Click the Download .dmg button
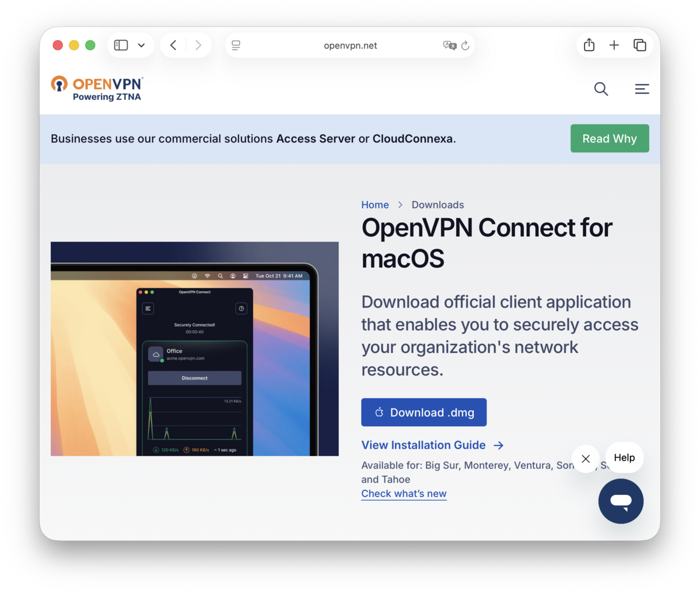700x593 pixels. tap(424, 412)
